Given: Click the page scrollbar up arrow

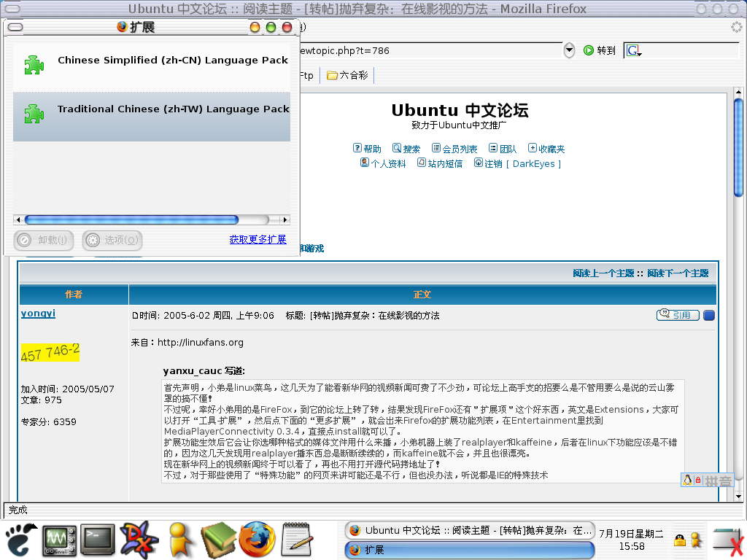Looking at the screenshot, I should click(x=738, y=91).
